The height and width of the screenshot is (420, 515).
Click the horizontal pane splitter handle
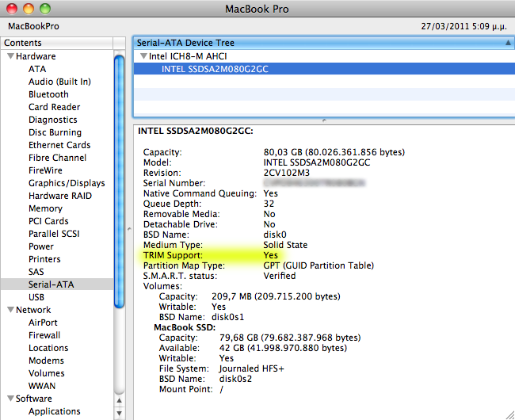pyautogui.click(x=324, y=120)
